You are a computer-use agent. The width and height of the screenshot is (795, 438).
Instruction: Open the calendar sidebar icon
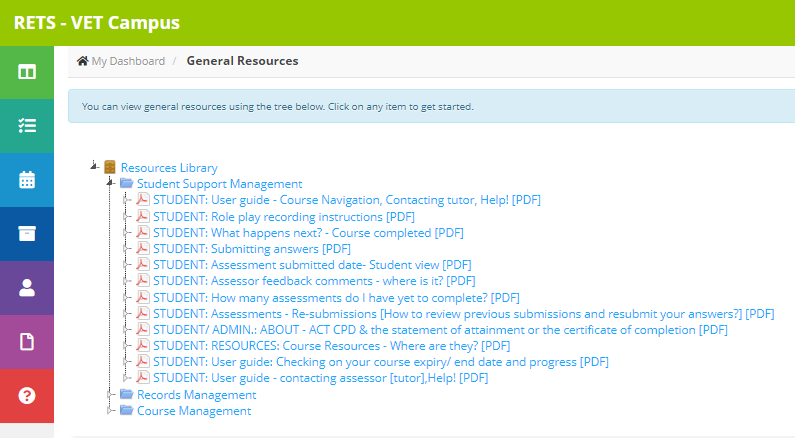tap(27, 180)
